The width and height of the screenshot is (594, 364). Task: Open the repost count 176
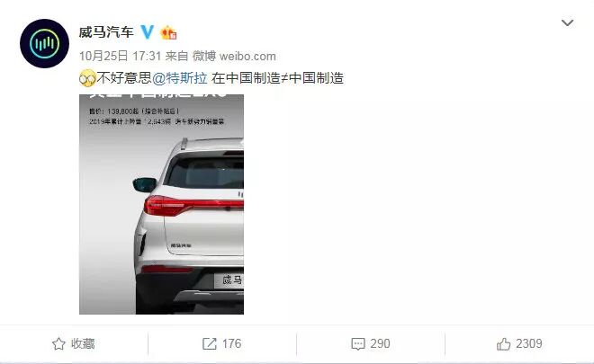[x=231, y=343]
